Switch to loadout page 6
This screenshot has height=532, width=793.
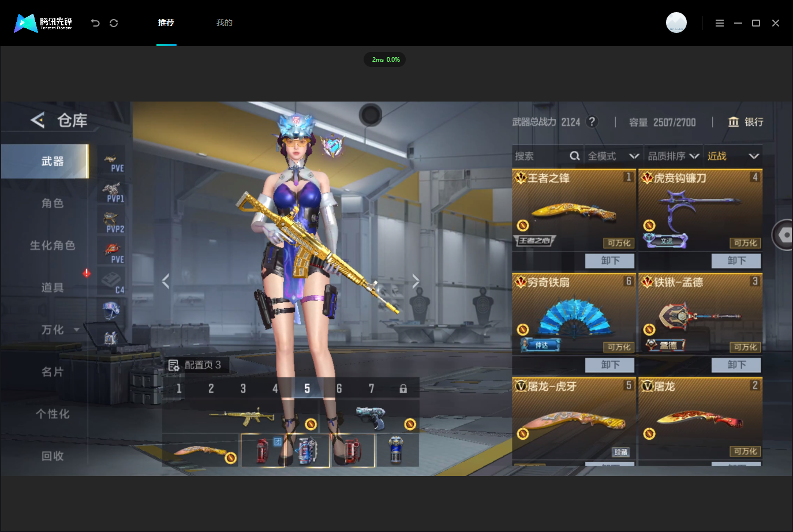[x=339, y=388]
